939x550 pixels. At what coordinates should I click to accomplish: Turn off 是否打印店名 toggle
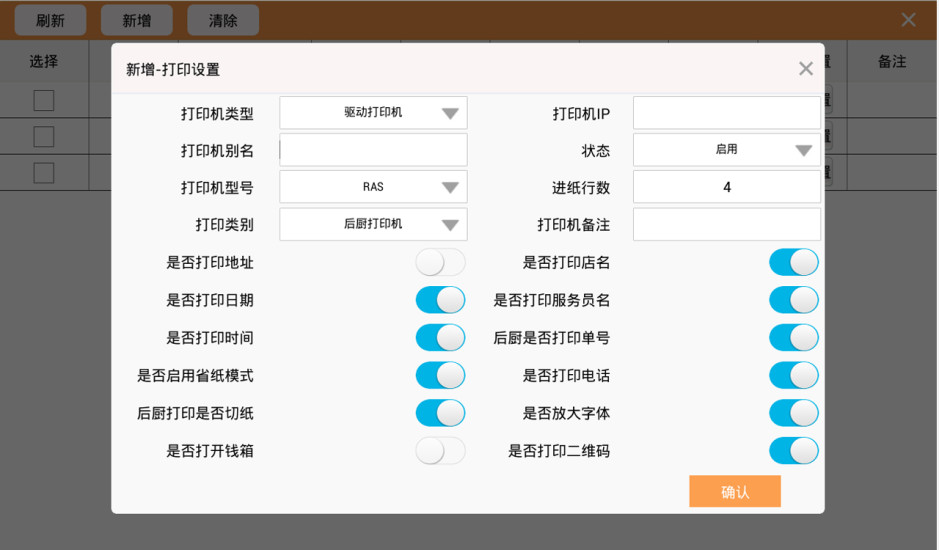pyautogui.click(x=793, y=262)
